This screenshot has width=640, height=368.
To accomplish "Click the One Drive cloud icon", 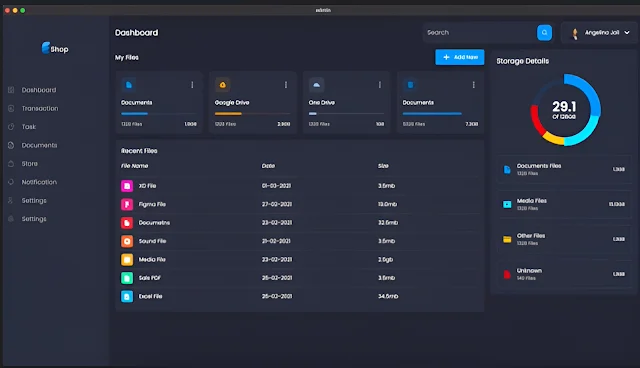I will (316, 85).
